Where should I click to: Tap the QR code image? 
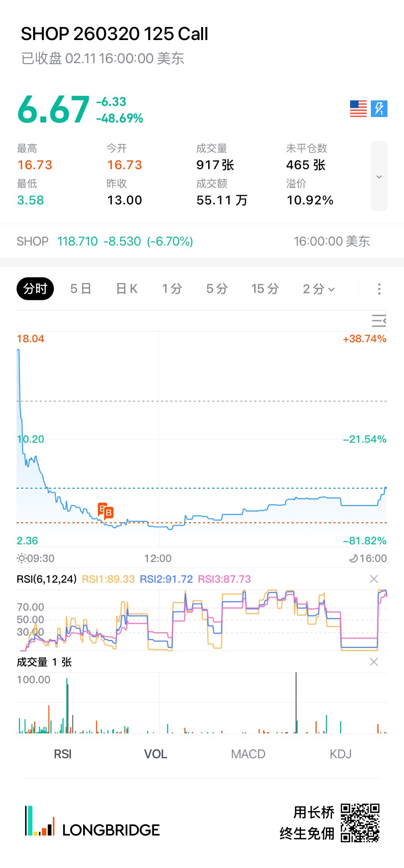coord(360,823)
